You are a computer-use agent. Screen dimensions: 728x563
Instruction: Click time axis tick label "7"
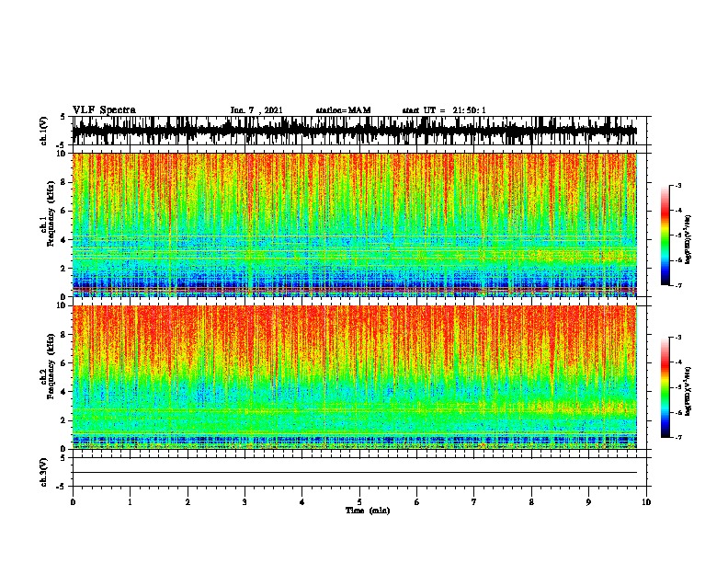474,502
